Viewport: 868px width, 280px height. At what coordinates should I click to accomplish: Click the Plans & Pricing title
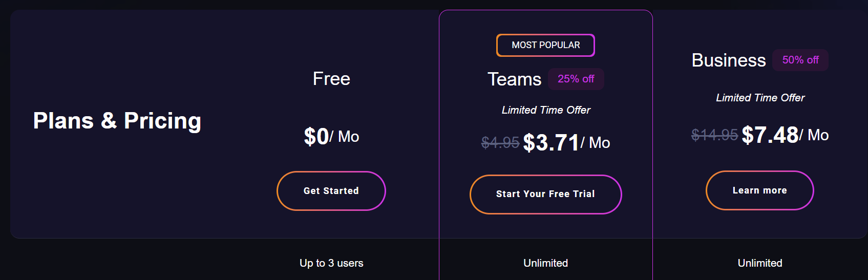click(x=117, y=121)
